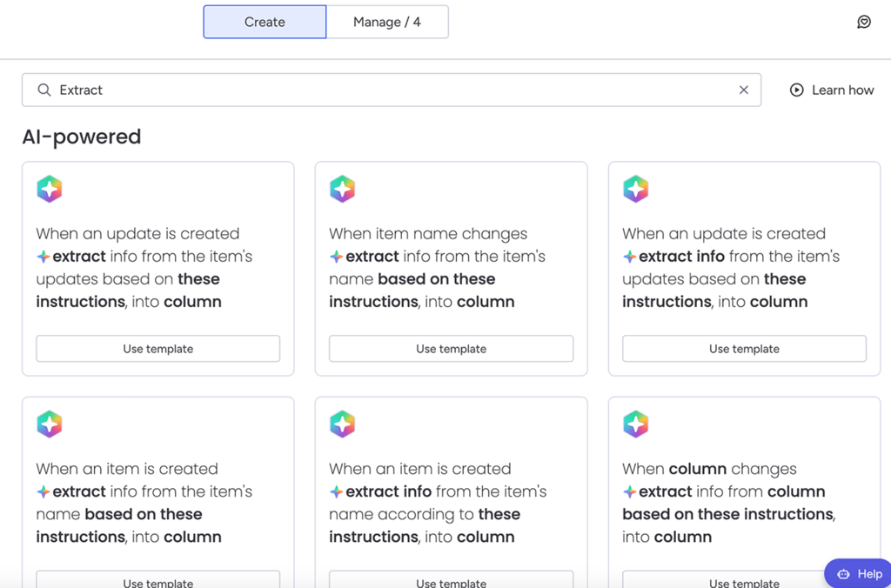Click the AI icon on the top-right update-created card

635,189
